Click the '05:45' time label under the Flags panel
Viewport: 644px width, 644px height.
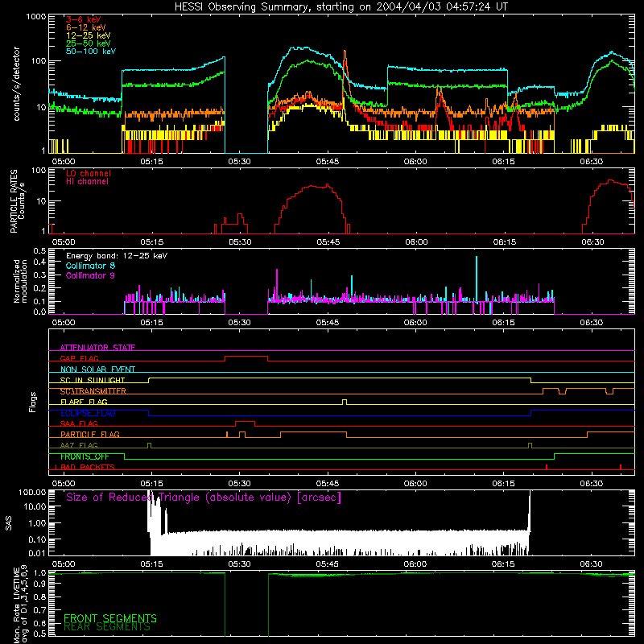tap(328, 484)
